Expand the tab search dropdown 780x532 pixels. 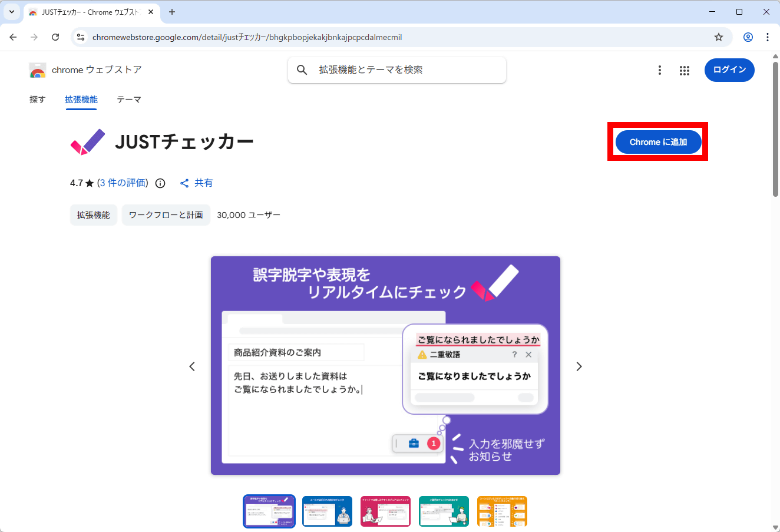[x=12, y=12]
